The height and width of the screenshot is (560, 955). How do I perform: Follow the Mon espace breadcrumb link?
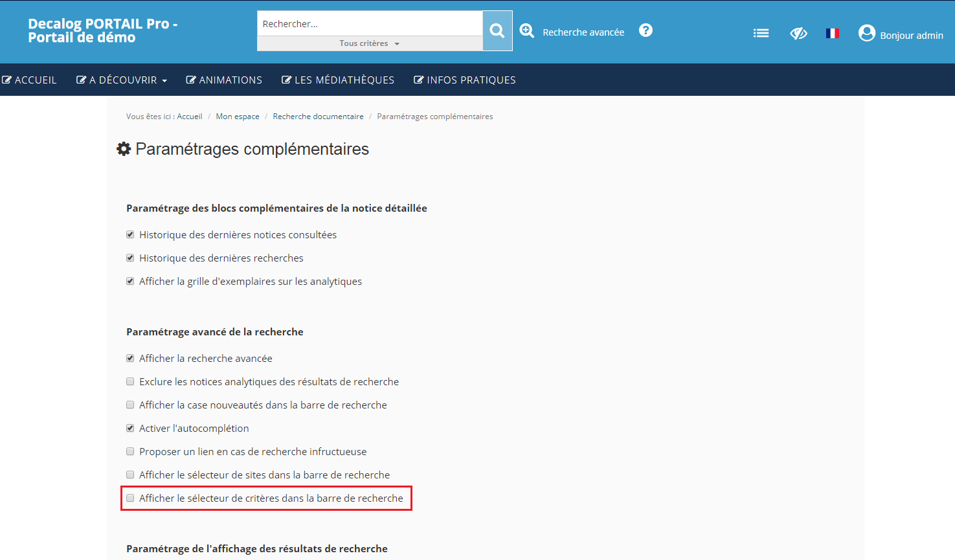tap(238, 116)
